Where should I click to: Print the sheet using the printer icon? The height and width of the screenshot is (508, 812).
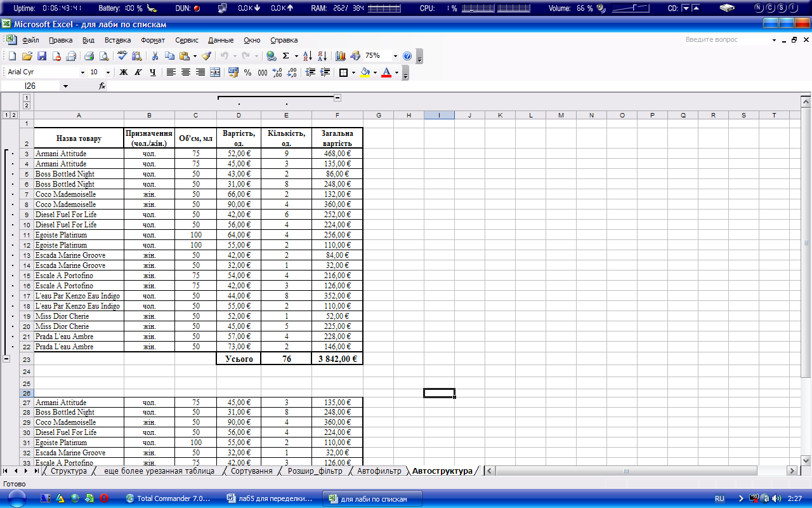(89, 56)
